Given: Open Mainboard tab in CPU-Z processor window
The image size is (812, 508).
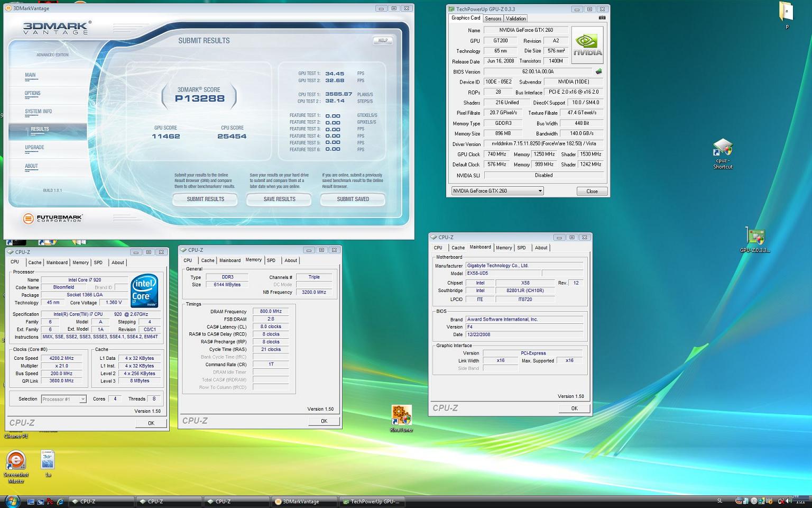Looking at the screenshot, I should click(57, 262).
